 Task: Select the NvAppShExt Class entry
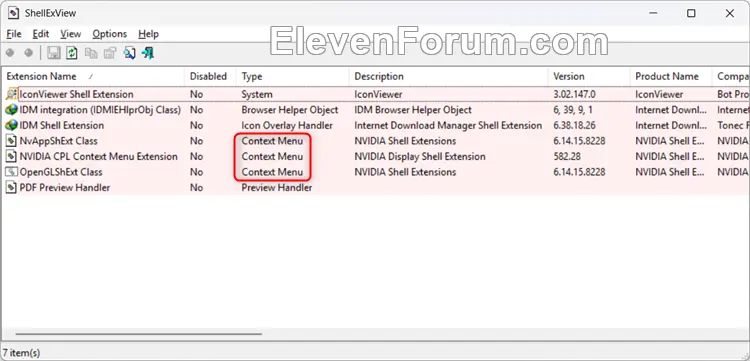pyautogui.click(x=58, y=141)
